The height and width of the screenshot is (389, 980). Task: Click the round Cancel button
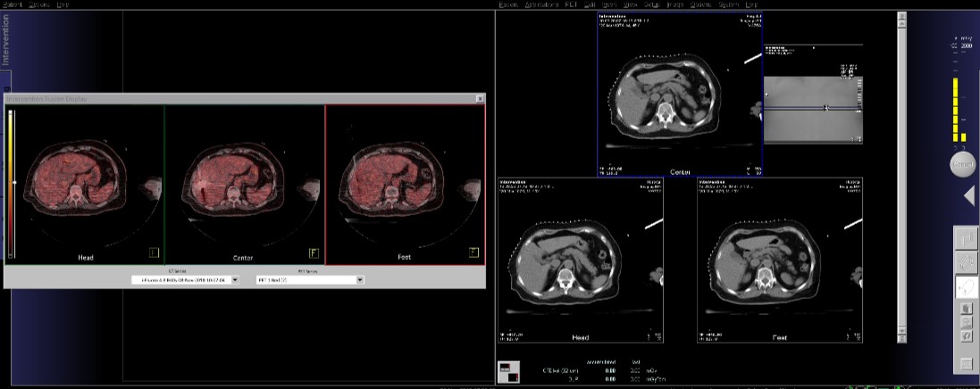[962, 165]
